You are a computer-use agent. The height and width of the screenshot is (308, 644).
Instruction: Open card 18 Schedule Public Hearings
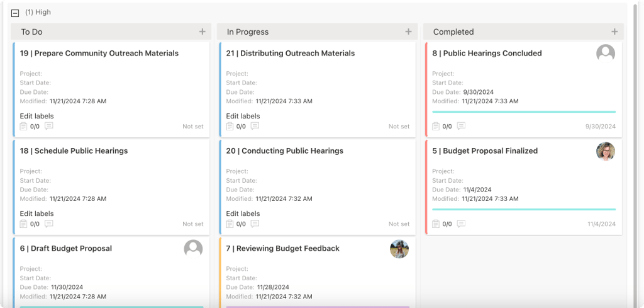point(74,151)
